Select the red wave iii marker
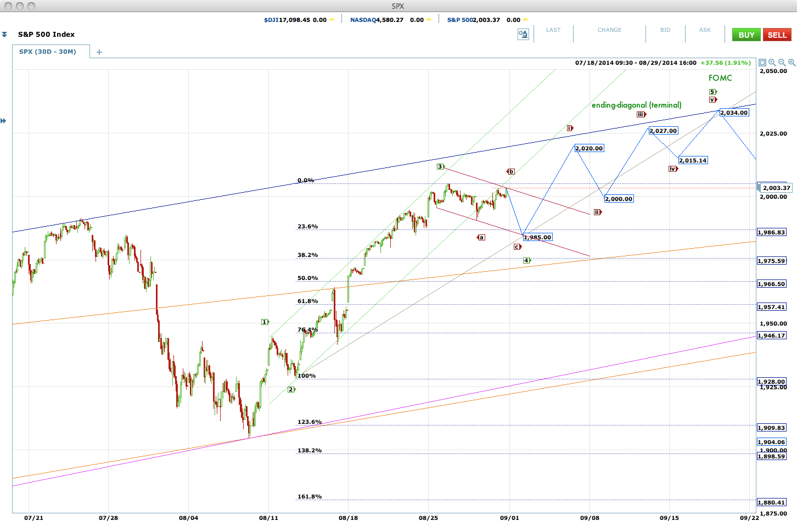This screenshot has width=797, height=532. (x=641, y=114)
